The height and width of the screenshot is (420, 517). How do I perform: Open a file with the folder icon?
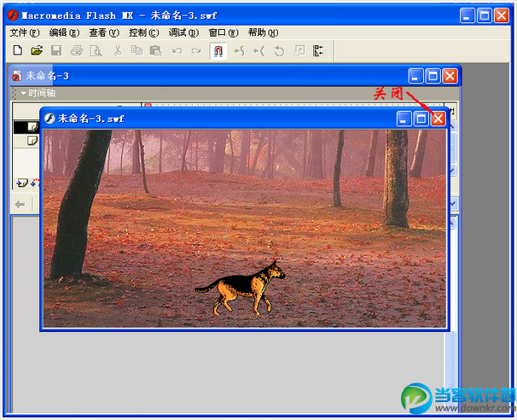[x=37, y=50]
